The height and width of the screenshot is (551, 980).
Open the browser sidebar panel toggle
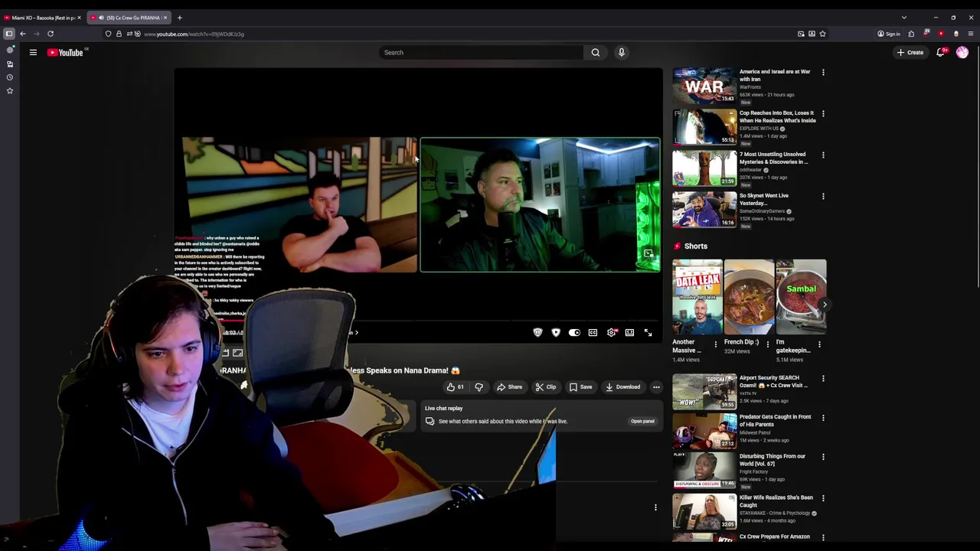coord(9,34)
